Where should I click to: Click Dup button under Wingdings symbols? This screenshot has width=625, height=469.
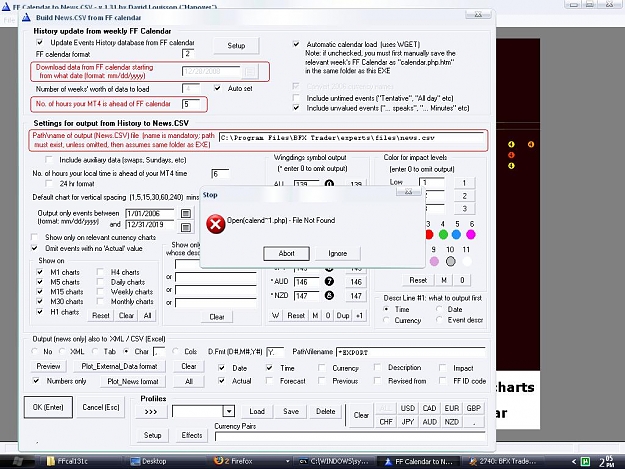tap(343, 316)
